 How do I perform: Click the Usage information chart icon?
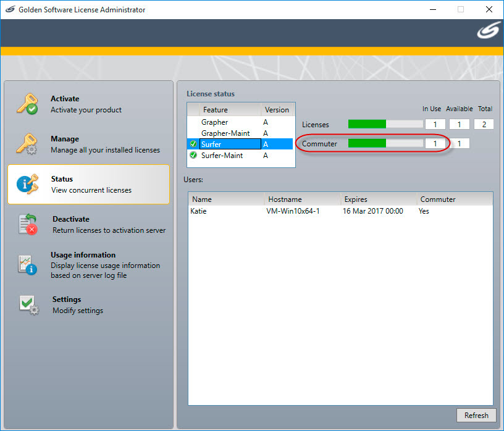pos(28,265)
